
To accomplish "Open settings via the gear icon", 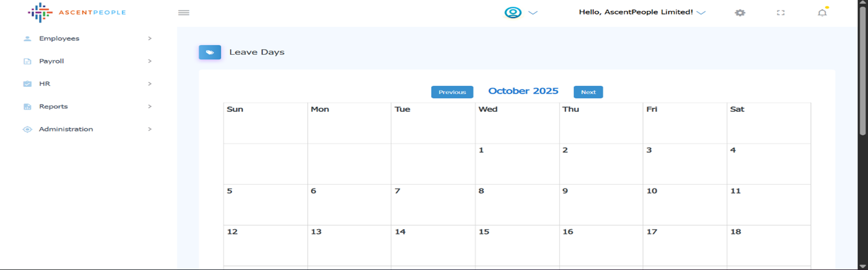I will (739, 13).
